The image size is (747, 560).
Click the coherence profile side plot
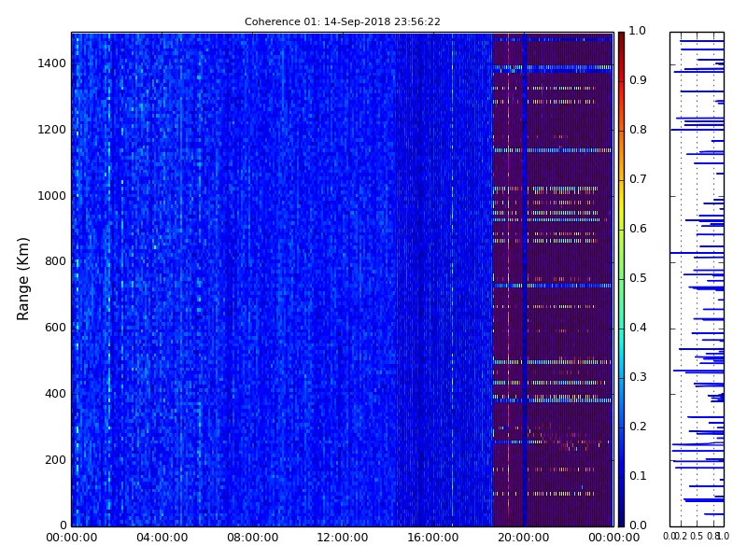click(x=697, y=279)
